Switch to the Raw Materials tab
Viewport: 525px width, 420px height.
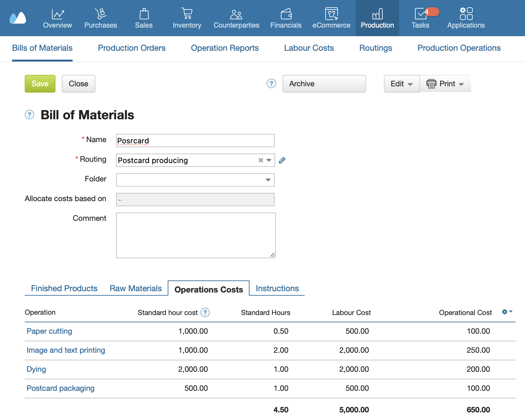[x=135, y=288]
